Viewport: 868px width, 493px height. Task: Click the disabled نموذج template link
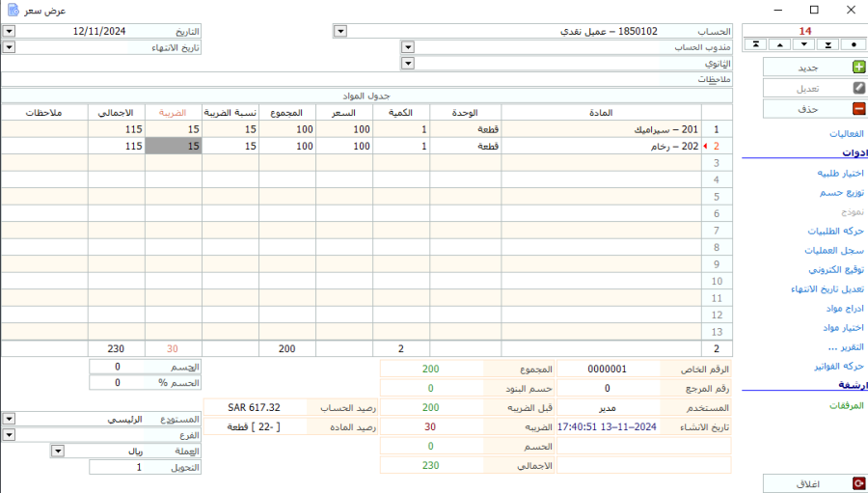[x=853, y=211]
